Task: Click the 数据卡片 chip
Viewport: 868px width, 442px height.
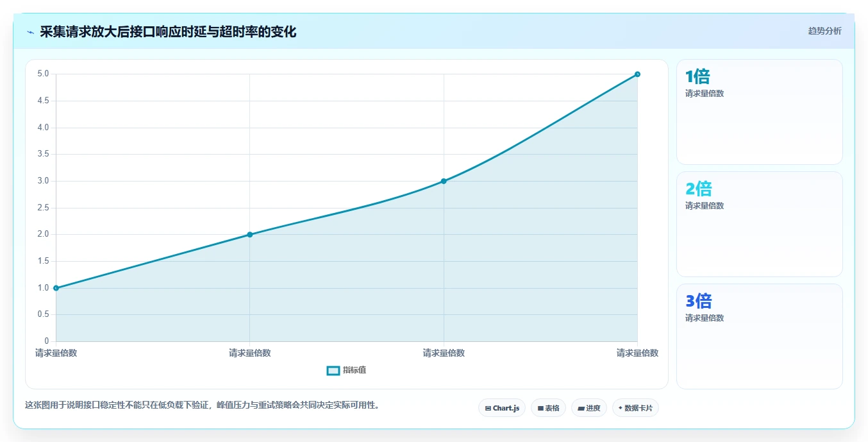Action: coord(635,408)
